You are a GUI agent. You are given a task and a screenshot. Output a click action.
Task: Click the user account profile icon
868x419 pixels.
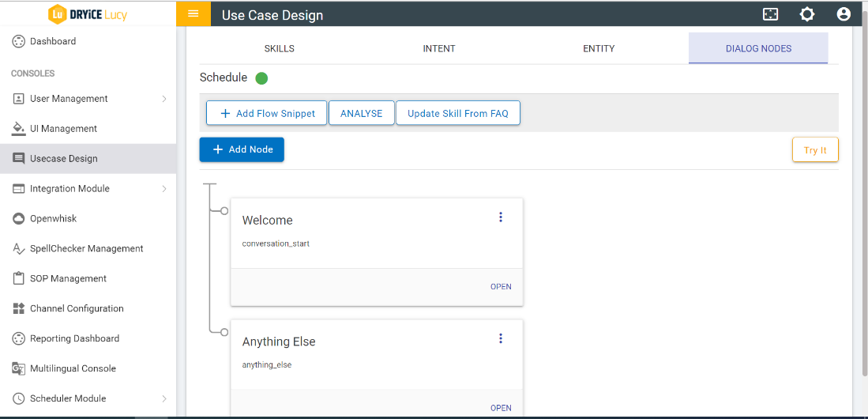click(x=844, y=14)
